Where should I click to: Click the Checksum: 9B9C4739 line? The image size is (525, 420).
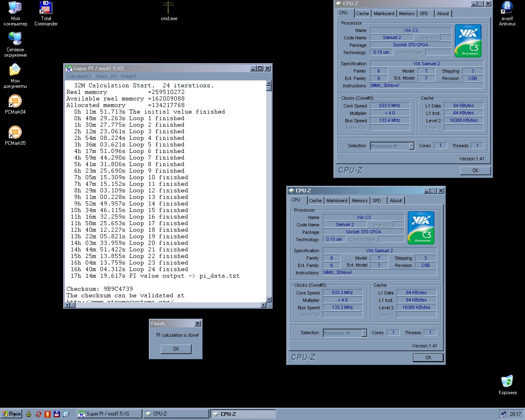[100, 289]
